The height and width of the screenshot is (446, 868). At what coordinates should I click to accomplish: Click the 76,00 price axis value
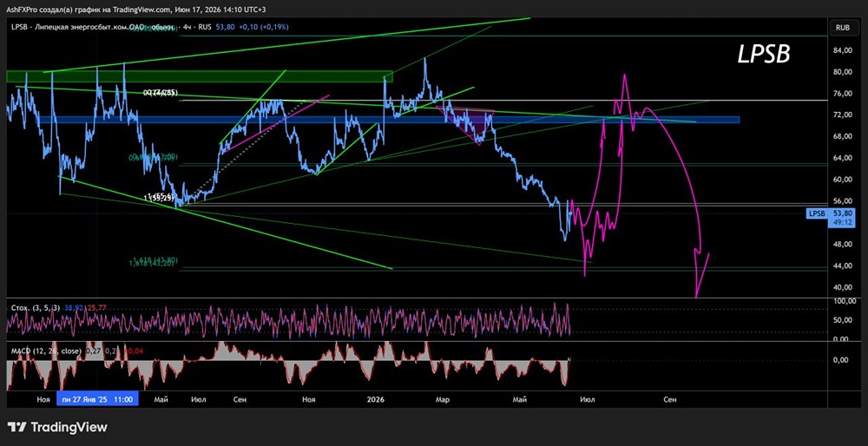[x=845, y=94]
